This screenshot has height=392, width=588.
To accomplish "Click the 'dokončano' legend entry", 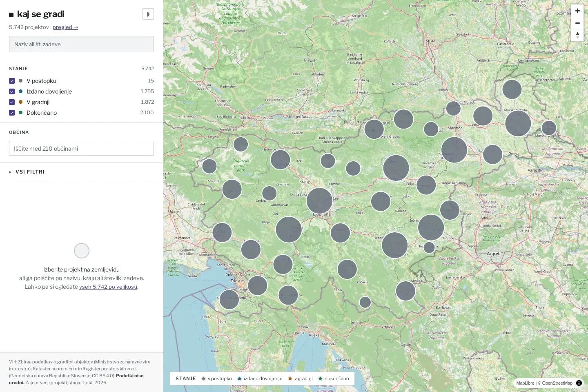I will pyautogui.click(x=334, y=379).
